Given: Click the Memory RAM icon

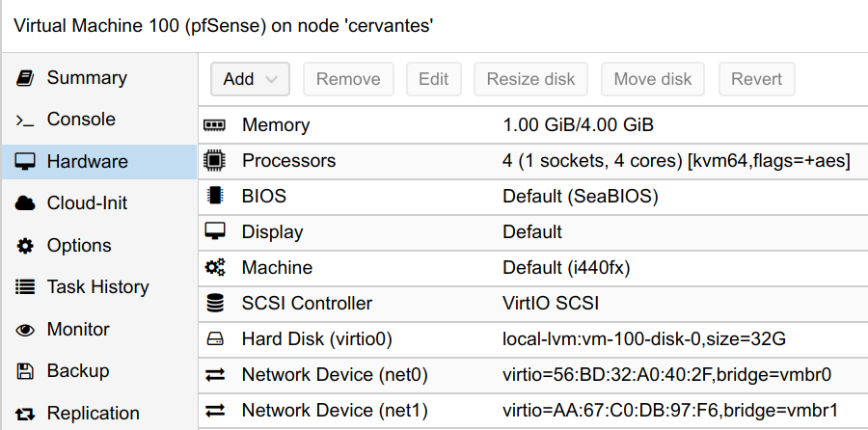Looking at the screenshot, I should click(215, 125).
